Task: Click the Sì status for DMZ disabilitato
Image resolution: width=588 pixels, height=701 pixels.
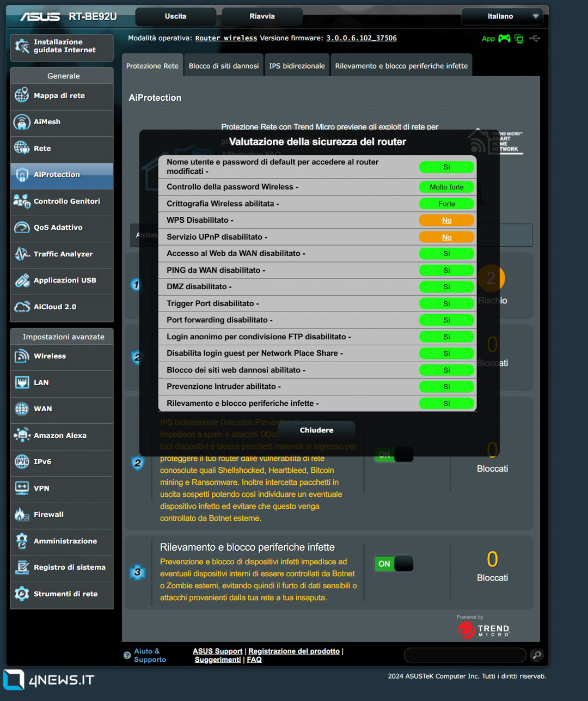Action: coord(447,287)
